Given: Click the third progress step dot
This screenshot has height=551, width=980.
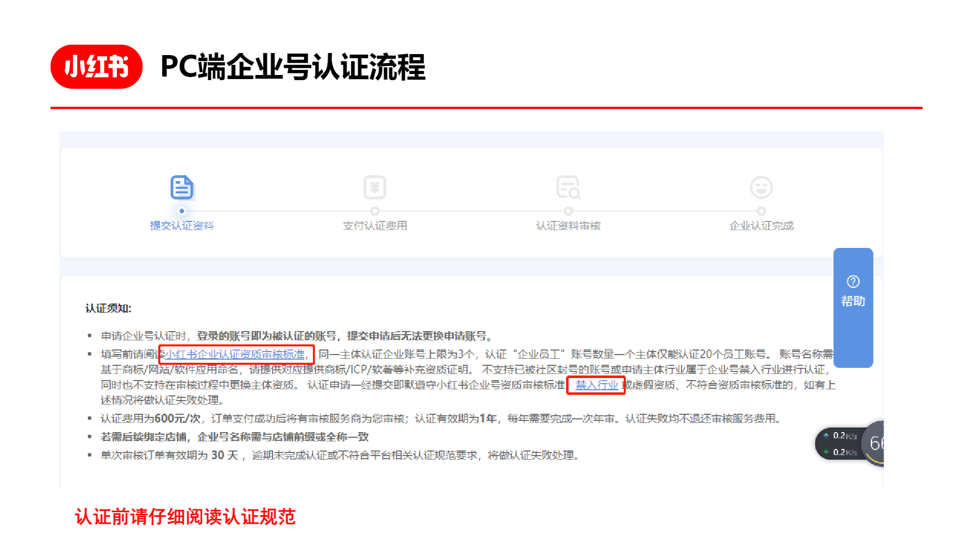Looking at the screenshot, I should 568,211.
